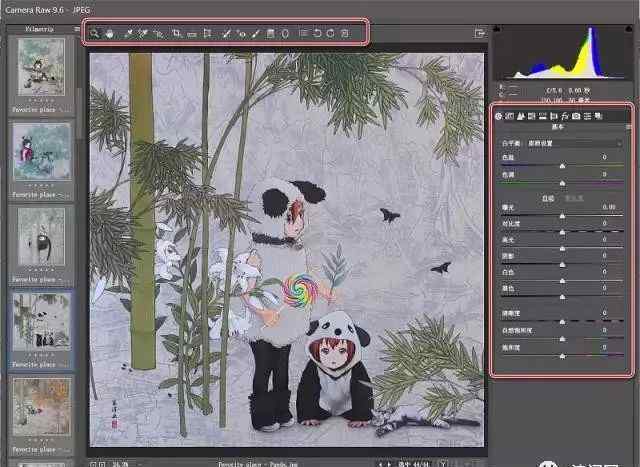640x467 pixels.
Task: Click the mark-for-delete trash icon
Action: point(345,33)
